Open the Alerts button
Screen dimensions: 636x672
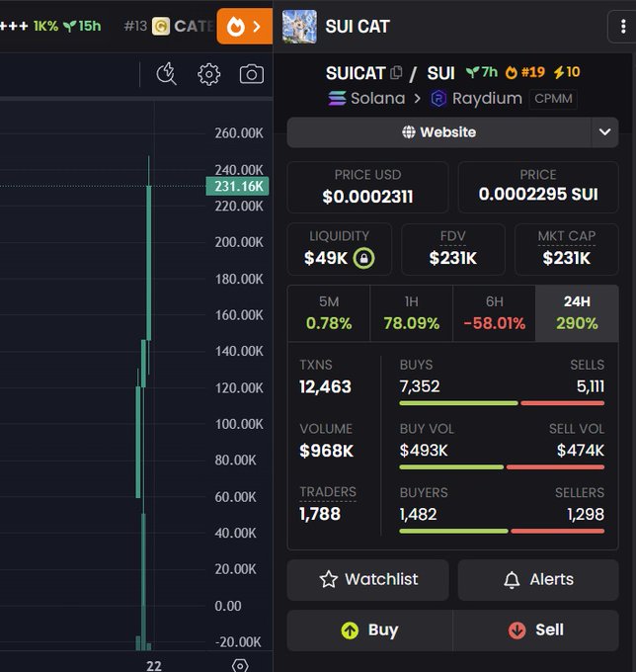click(x=538, y=579)
